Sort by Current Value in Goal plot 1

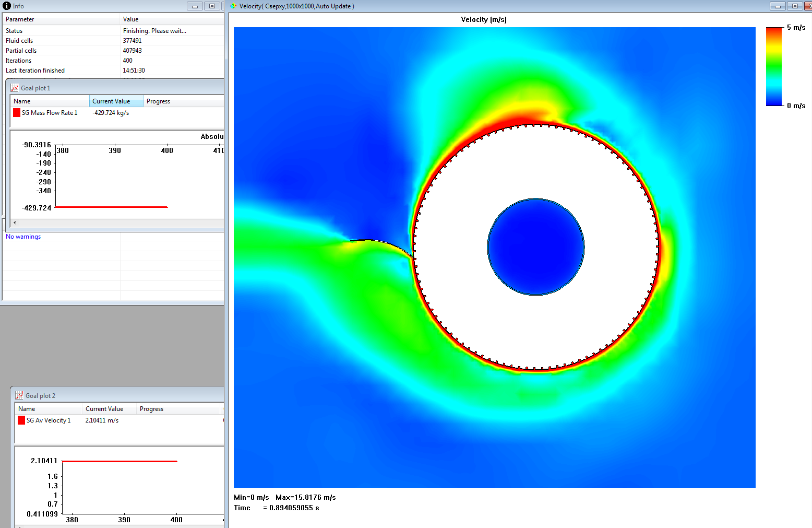click(116, 101)
